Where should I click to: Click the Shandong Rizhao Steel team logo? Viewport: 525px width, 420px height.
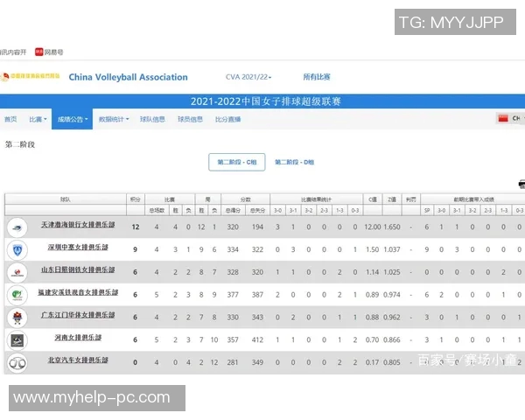coord(17,272)
